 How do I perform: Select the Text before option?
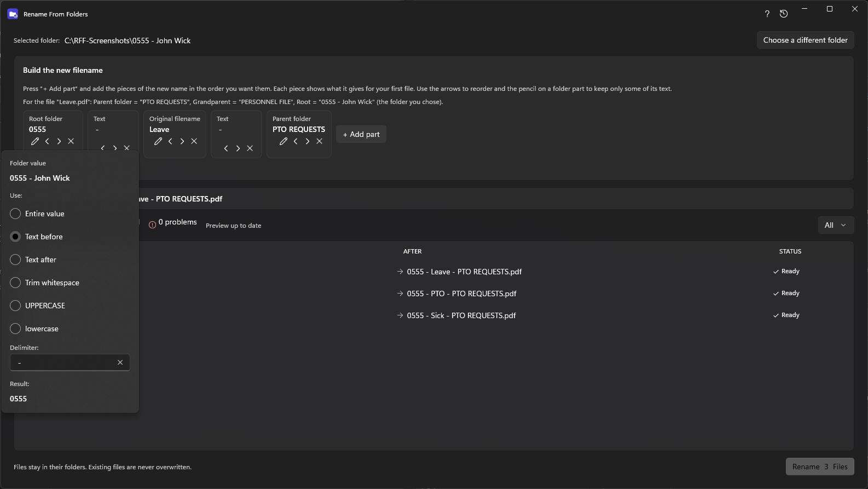(37, 237)
